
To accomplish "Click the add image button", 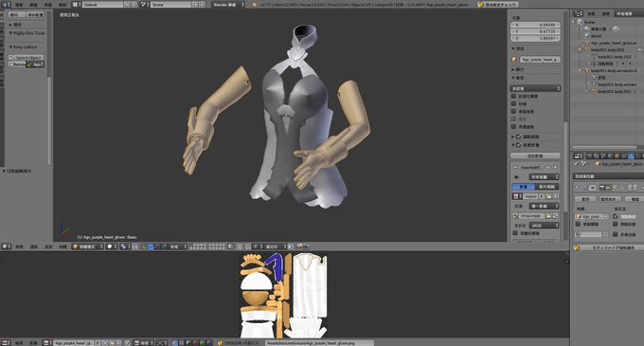I will pos(535,155).
